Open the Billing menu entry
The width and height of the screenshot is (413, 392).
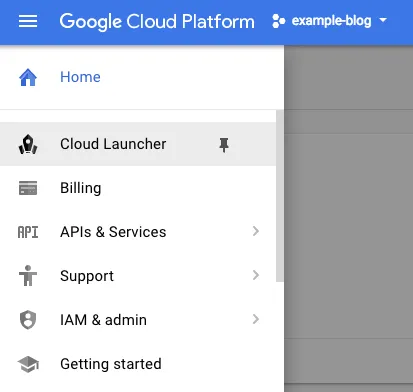pos(138,188)
